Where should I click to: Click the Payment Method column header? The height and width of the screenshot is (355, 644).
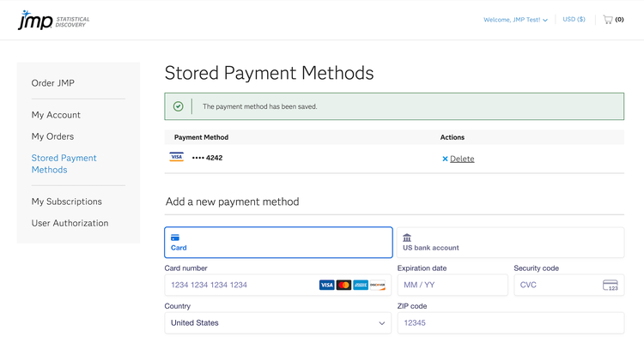coord(201,137)
